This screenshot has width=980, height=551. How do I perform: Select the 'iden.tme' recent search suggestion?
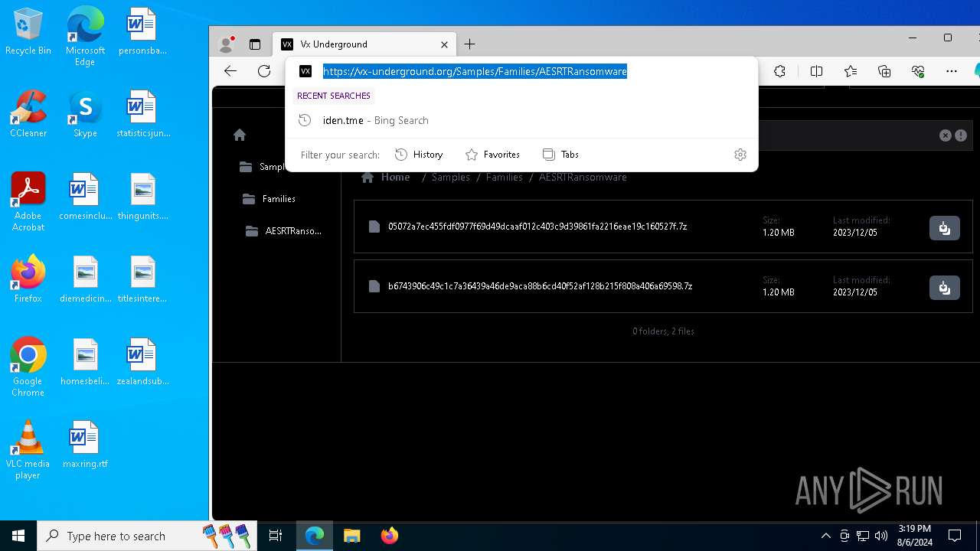[x=521, y=120]
